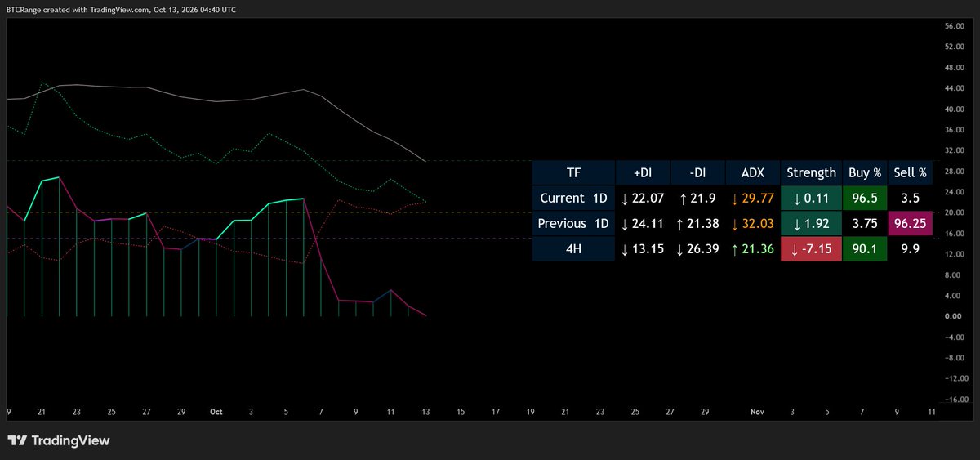Click the 17 date label on the time axis
Screen dimensions: 980x460
pos(496,413)
